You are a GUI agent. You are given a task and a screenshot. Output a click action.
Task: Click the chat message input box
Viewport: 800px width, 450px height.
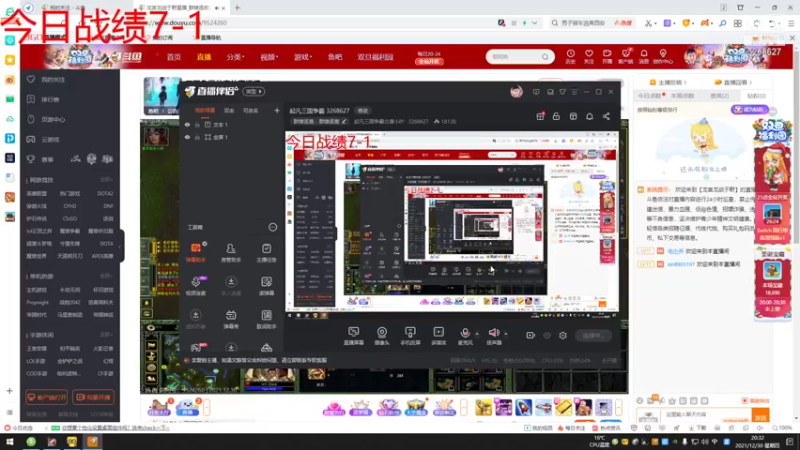pyautogui.click(x=708, y=415)
